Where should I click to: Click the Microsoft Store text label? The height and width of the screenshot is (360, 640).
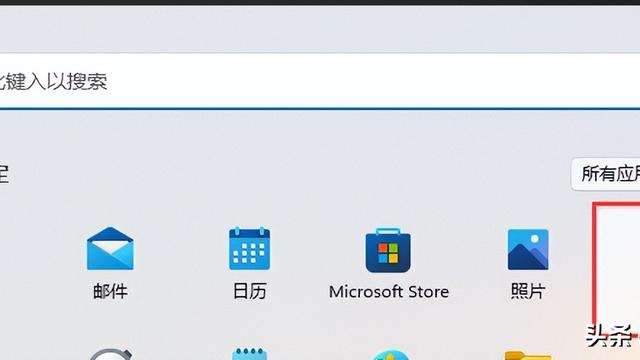point(389,292)
